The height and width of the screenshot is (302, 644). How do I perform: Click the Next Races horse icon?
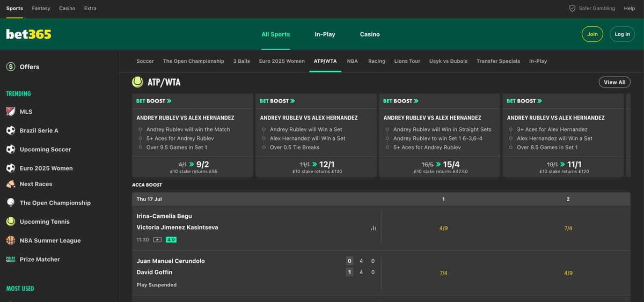click(x=11, y=184)
